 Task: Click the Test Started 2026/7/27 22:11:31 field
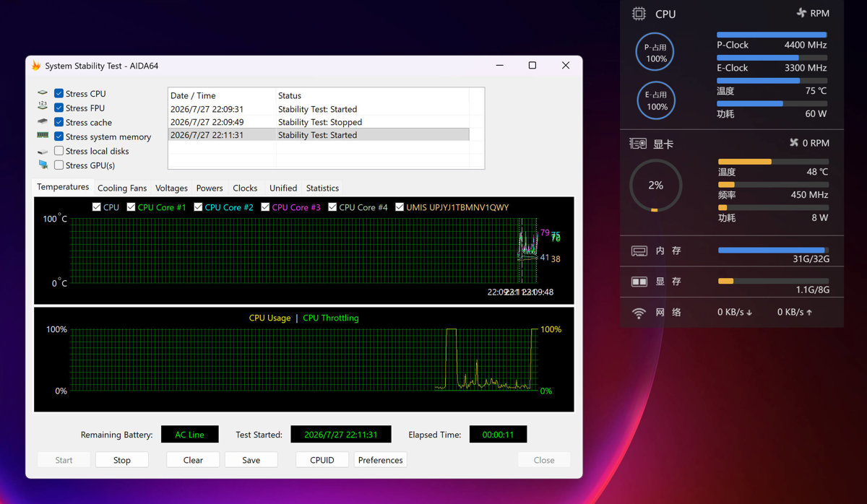pos(341,435)
